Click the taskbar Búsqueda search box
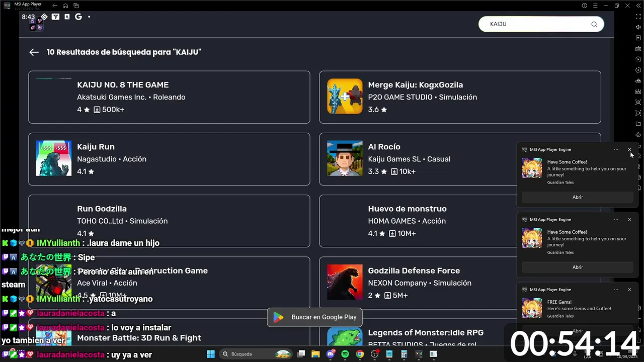Viewport: 644px width, 362px height. click(x=257, y=354)
